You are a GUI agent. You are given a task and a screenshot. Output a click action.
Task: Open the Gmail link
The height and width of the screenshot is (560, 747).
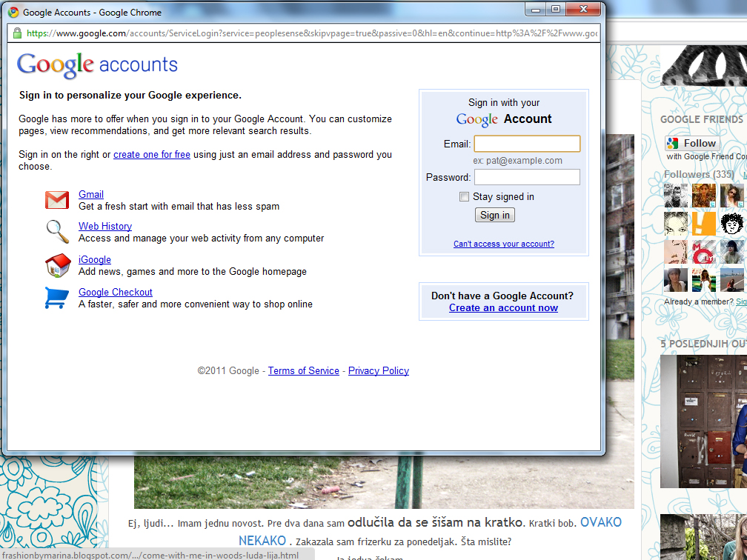coord(91,194)
